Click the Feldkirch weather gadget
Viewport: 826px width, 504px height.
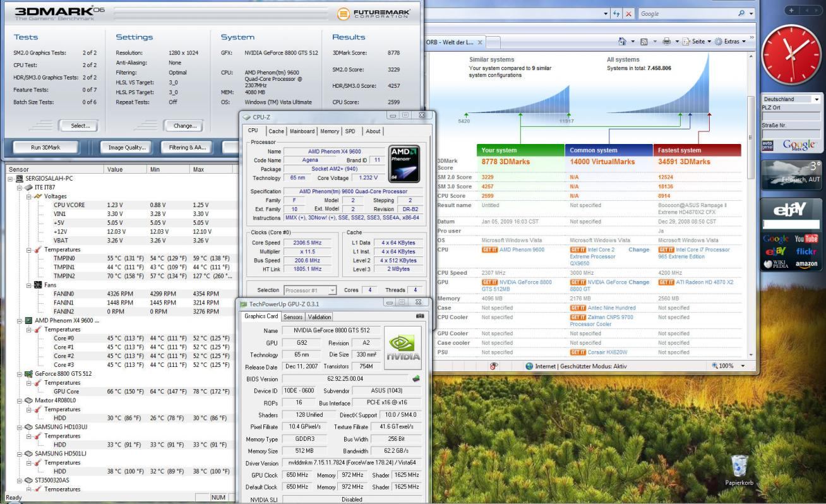point(793,176)
